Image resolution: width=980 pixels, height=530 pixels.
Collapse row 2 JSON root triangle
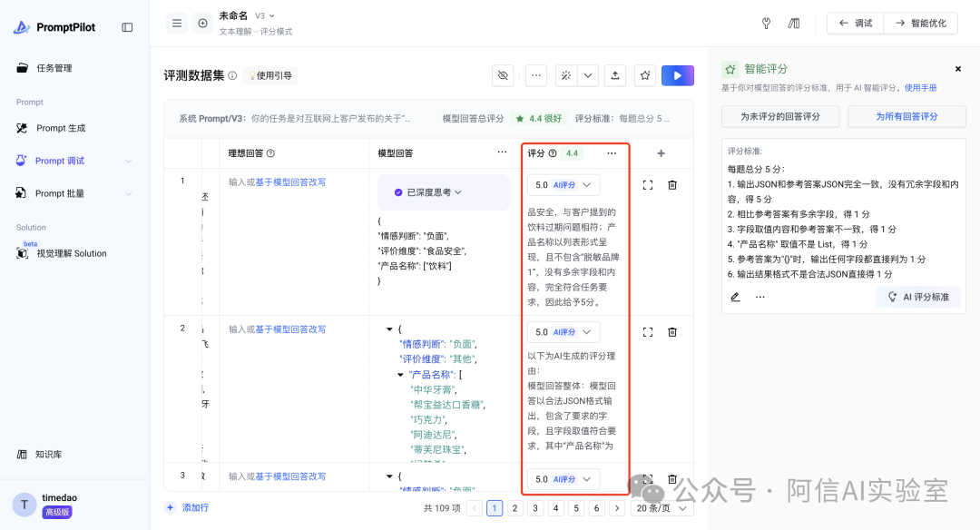pyautogui.click(x=389, y=329)
